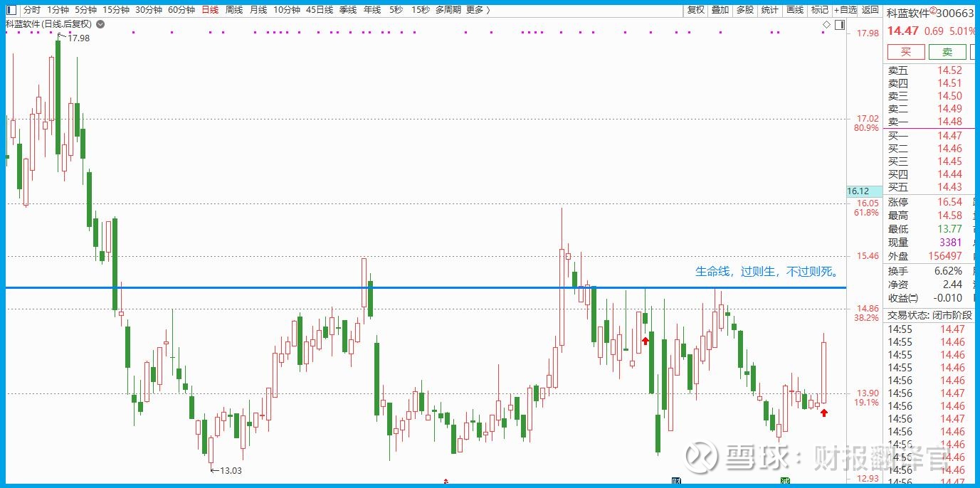This screenshot has height=488, width=980.
Task: Select the 5分钟 period tab
Action: pos(85,10)
